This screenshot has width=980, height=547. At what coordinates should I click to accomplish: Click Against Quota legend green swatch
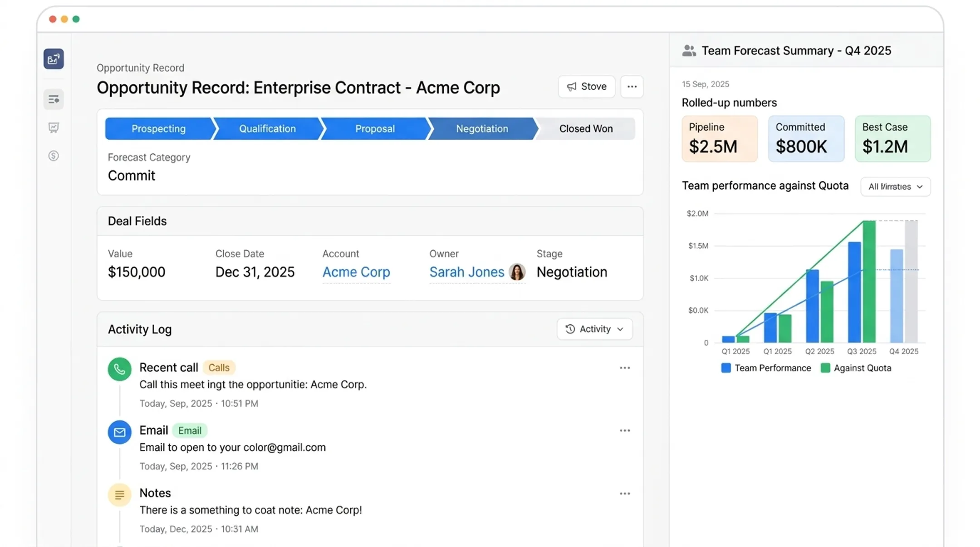[x=825, y=368]
